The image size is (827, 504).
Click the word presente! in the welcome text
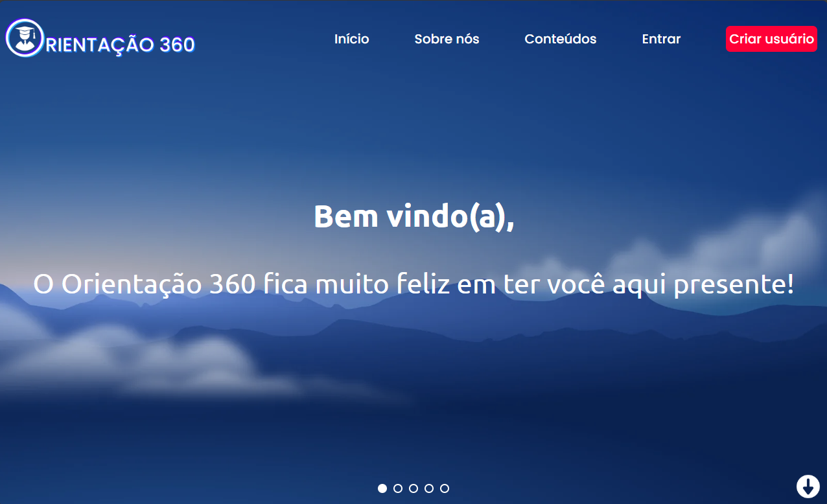734,286
